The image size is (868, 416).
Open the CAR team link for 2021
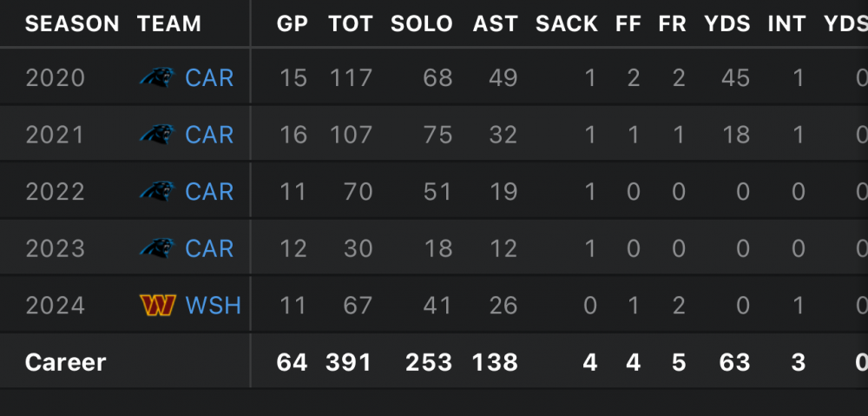pyautogui.click(x=209, y=135)
